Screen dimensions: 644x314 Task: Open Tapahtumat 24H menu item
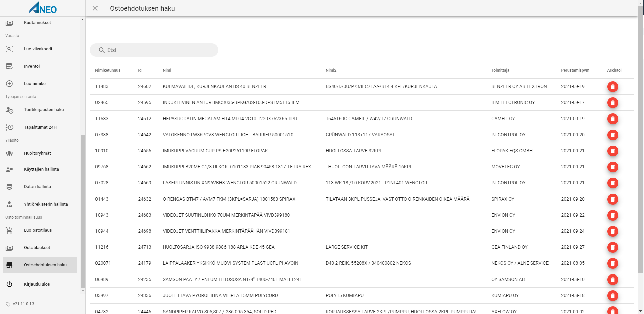[x=40, y=127]
